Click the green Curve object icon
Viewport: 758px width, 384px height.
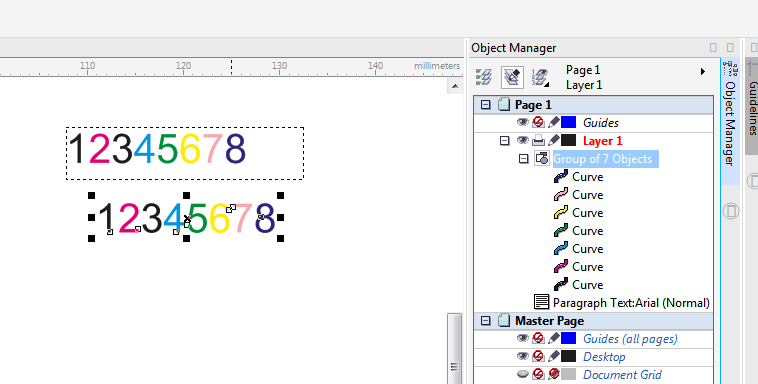(561, 231)
